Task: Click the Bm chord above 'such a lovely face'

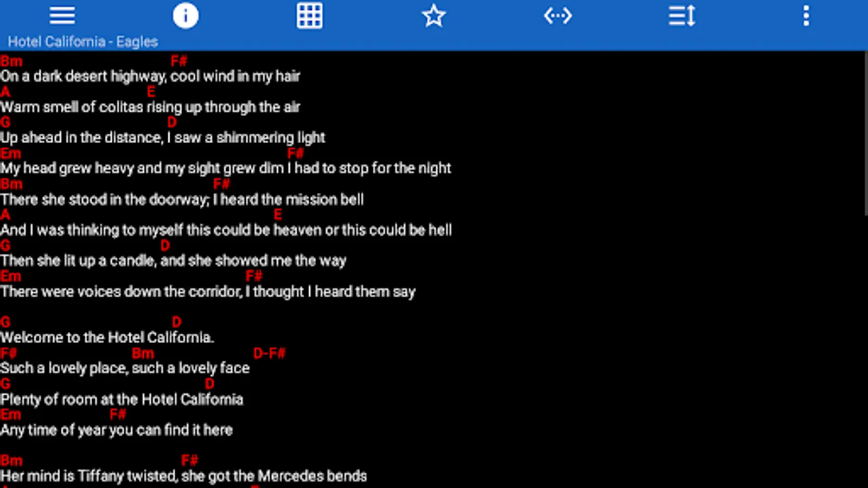Action: (143, 354)
